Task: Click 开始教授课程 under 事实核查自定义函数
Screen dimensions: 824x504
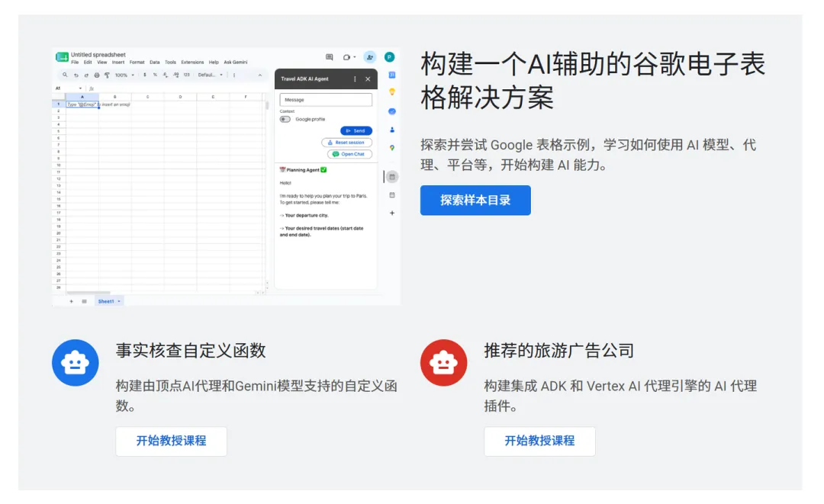Action: coord(172,441)
